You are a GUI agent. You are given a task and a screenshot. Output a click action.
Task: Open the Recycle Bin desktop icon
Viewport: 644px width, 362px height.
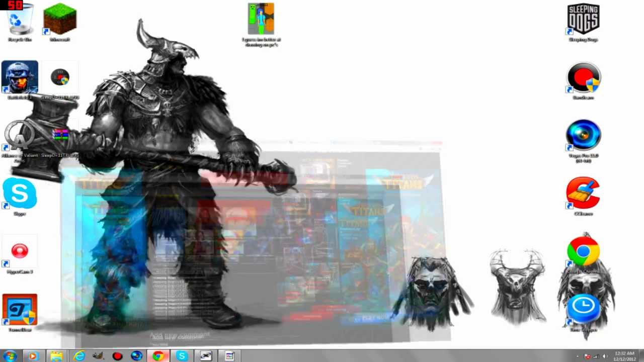(x=20, y=22)
